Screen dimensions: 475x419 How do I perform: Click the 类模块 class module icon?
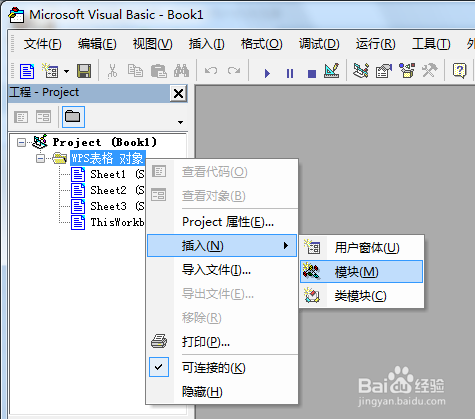click(312, 296)
